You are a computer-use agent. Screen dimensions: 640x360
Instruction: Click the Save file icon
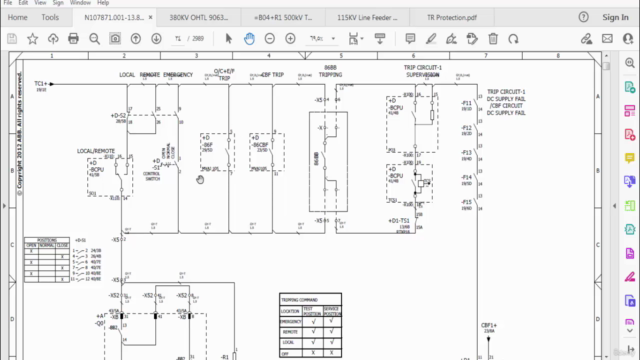click(12, 39)
